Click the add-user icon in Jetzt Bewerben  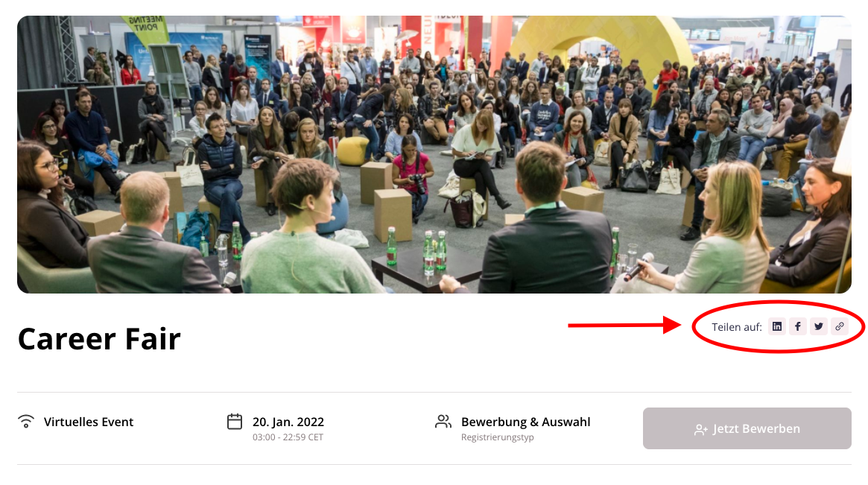[701, 430]
